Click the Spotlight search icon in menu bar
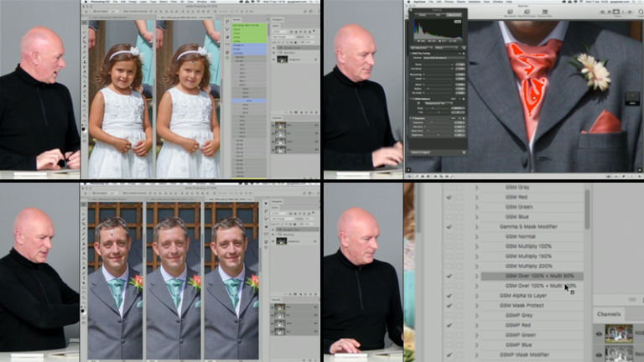Image resolution: width=644 pixels, height=362 pixels. point(632,3)
